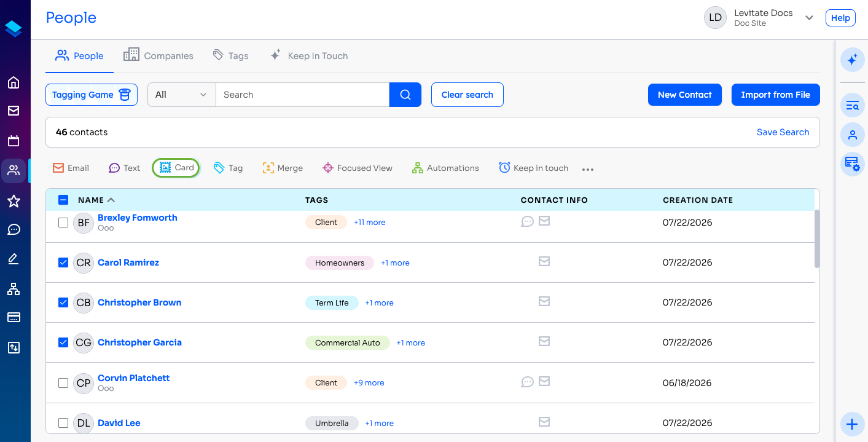
Task: Open the sparkle AI assistant icon in right panel
Action: [x=852, y=60]
